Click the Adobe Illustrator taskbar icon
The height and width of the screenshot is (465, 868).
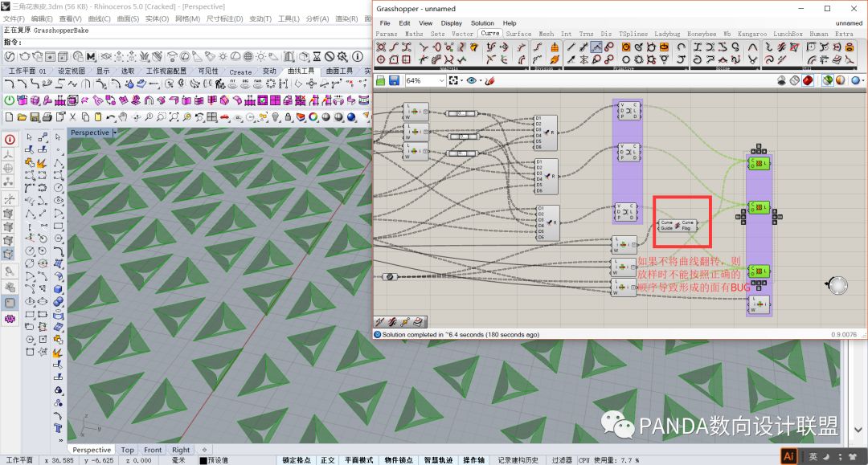(789, 456)
